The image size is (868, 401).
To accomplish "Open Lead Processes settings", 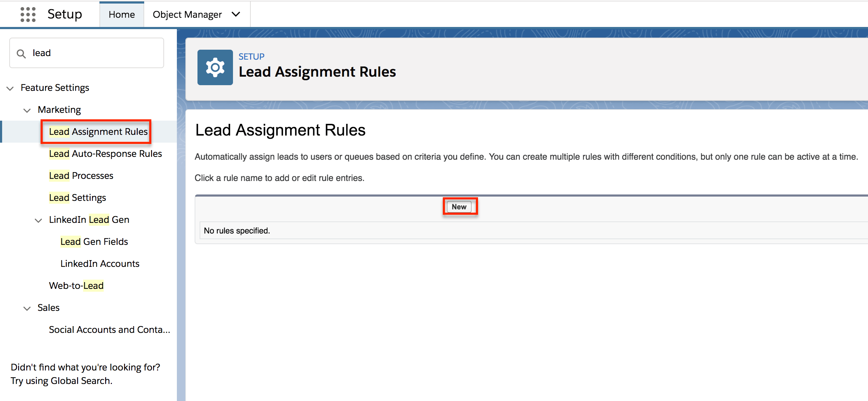I will tap(81, 175).
